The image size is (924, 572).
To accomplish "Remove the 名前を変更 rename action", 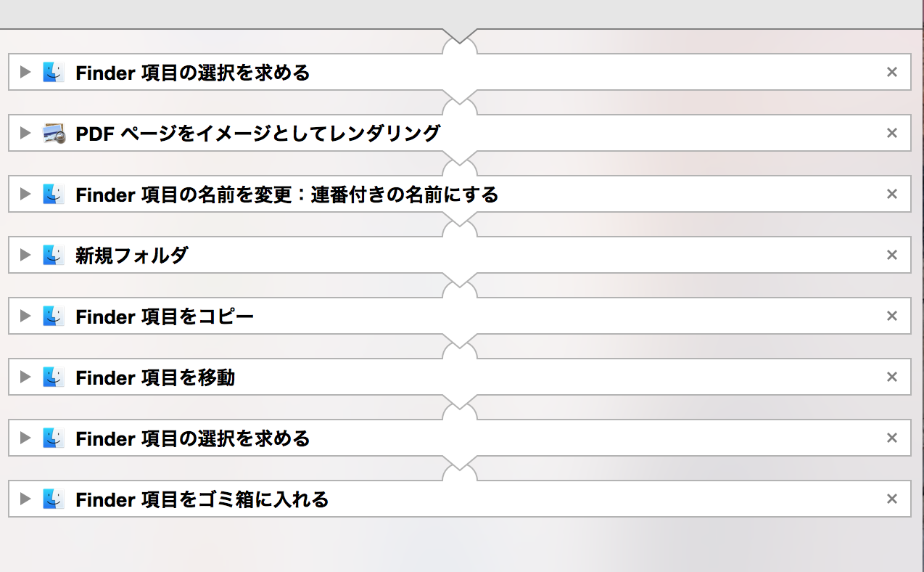I will [x=892, y=194].
